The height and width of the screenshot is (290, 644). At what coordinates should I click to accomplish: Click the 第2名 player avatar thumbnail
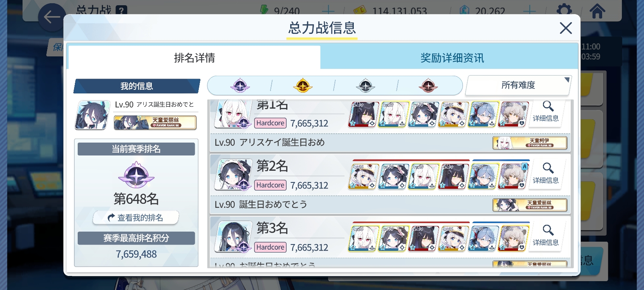[x=233, y=174]
